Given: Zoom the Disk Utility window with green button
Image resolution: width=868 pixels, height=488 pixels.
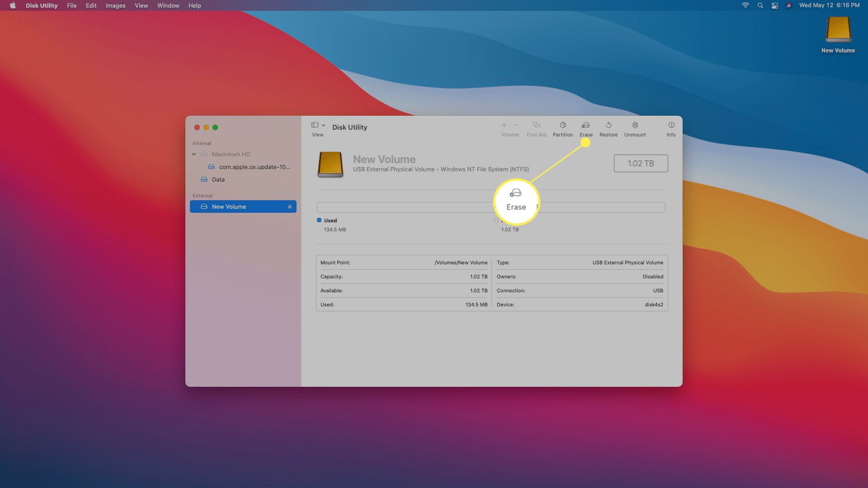Looking at the screenshot, I should tap(215, 127).
